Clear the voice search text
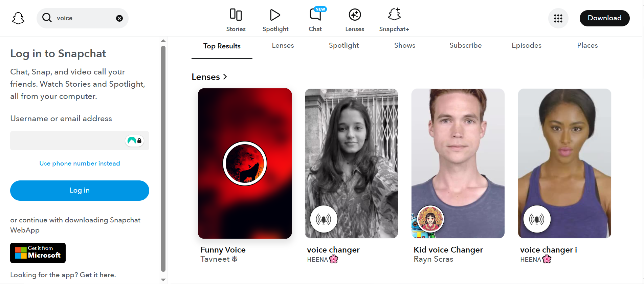 (x=119, y=18)
